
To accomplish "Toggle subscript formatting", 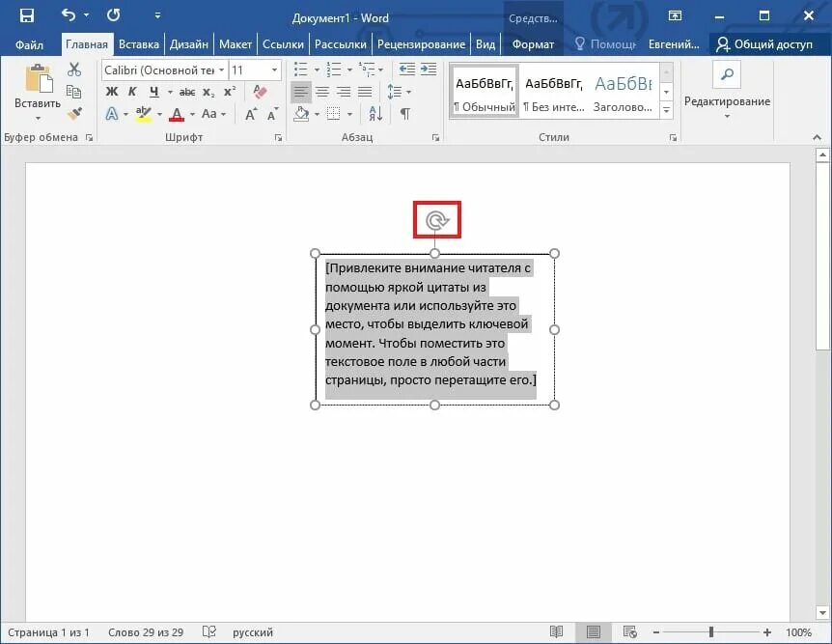I will tap(208, 92).
